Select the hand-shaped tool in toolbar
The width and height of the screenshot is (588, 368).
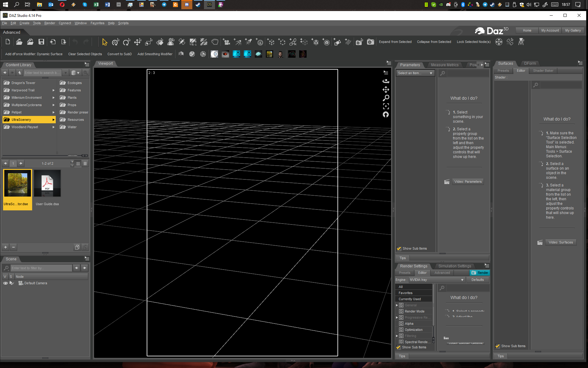215,42
